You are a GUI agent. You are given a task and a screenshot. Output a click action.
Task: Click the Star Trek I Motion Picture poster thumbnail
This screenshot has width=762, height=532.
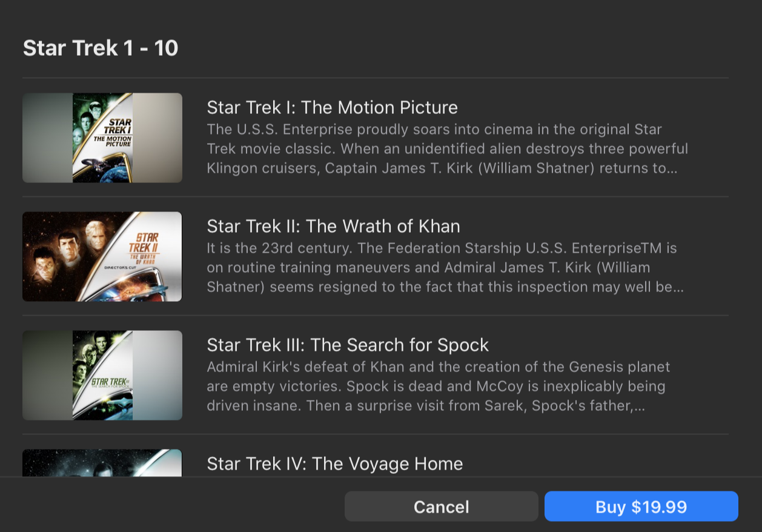click(x=102, y=138)
